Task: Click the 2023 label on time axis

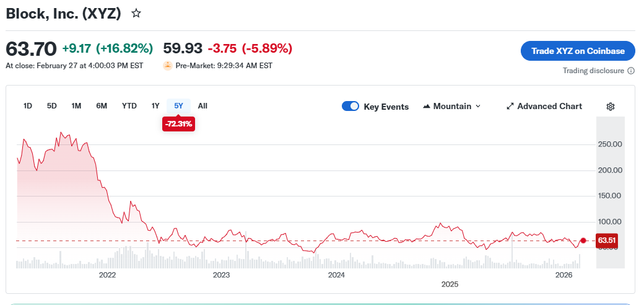Action: click(222, 275)
